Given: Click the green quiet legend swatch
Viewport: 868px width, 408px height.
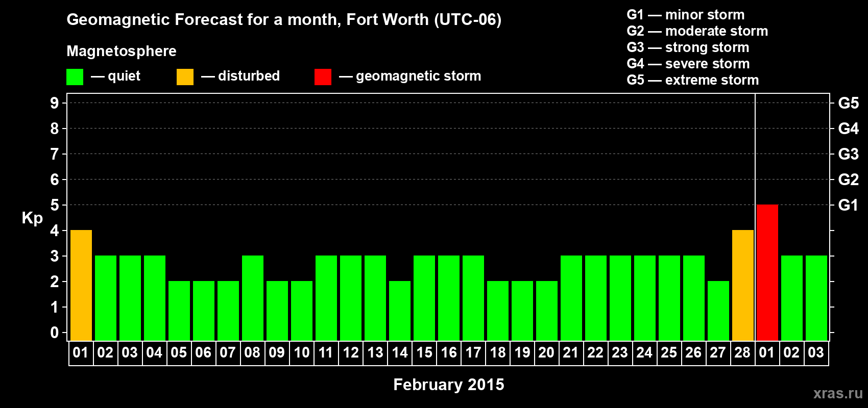Looking at the screenshot, I should pos(75,77).
